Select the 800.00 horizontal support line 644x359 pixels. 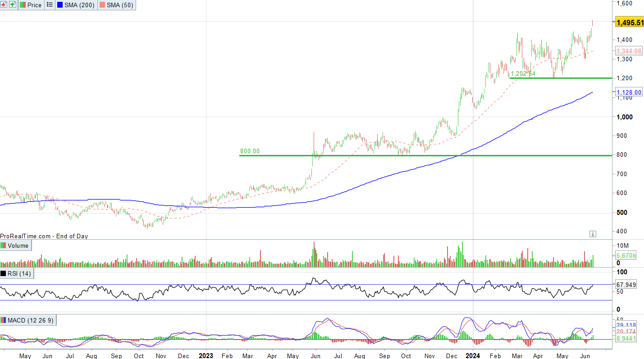pos(406,155)
